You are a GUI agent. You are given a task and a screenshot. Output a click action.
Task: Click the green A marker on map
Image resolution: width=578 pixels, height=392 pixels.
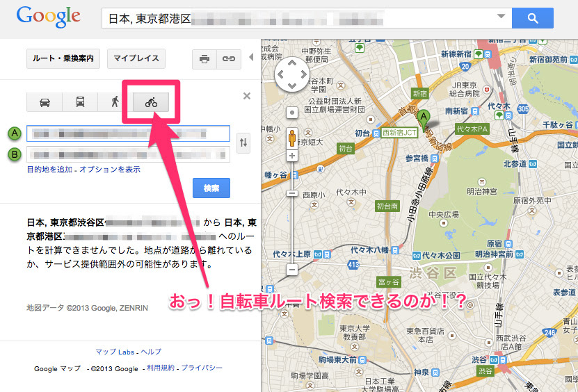pyautogui.click(x=424, y=119)
